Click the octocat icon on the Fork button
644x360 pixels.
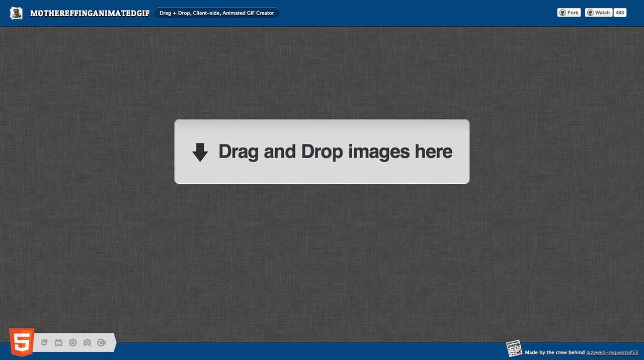click(562, 13)
